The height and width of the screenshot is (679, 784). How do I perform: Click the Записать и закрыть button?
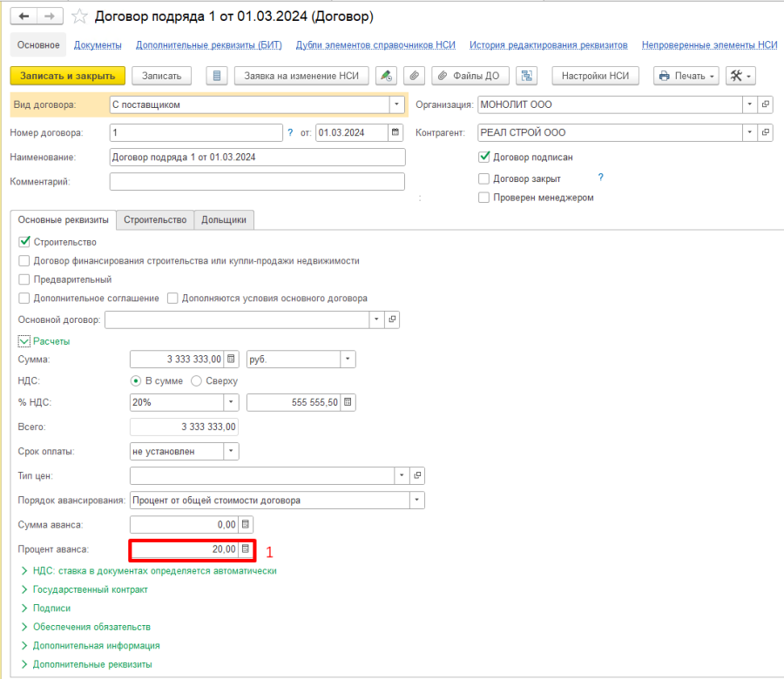[68, 76]
